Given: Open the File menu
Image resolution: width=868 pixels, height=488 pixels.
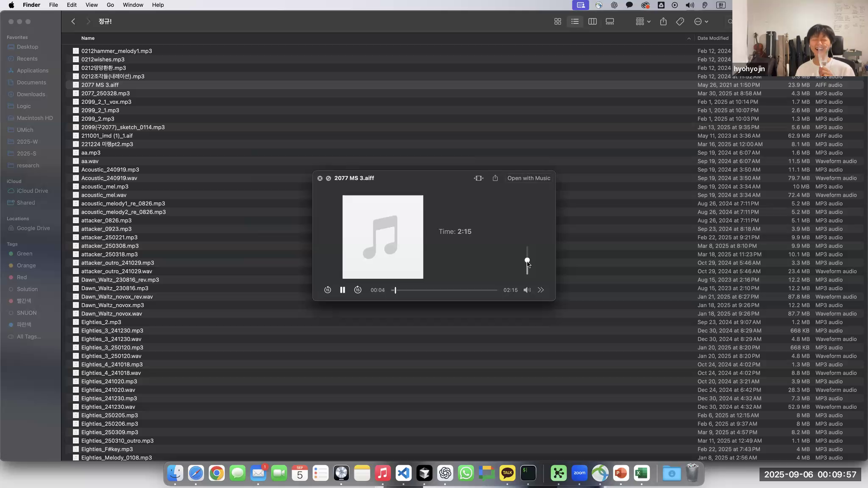Looking at the screenshot, I should 53,5.
